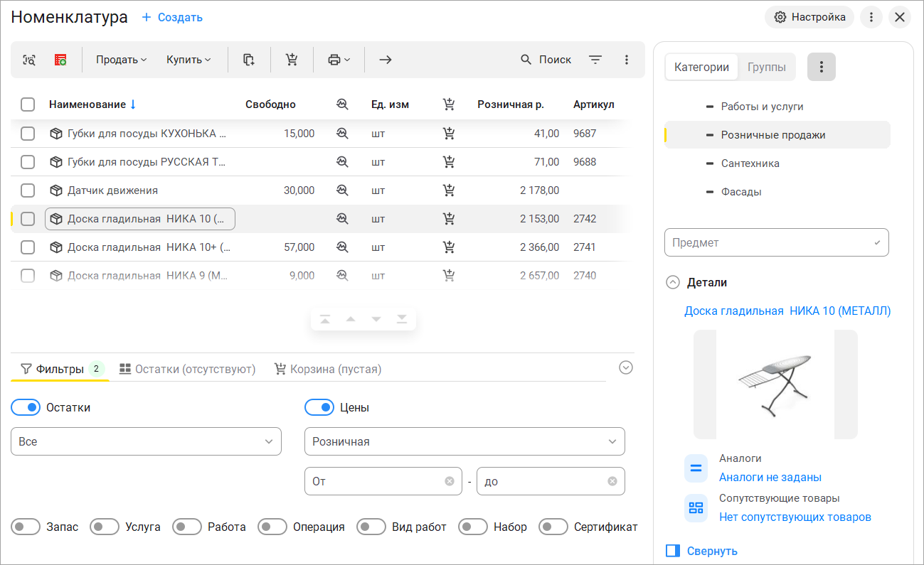Open the filter lines icon in toolbar
Viewport: 924px width, 565px height.
point(595,60)
